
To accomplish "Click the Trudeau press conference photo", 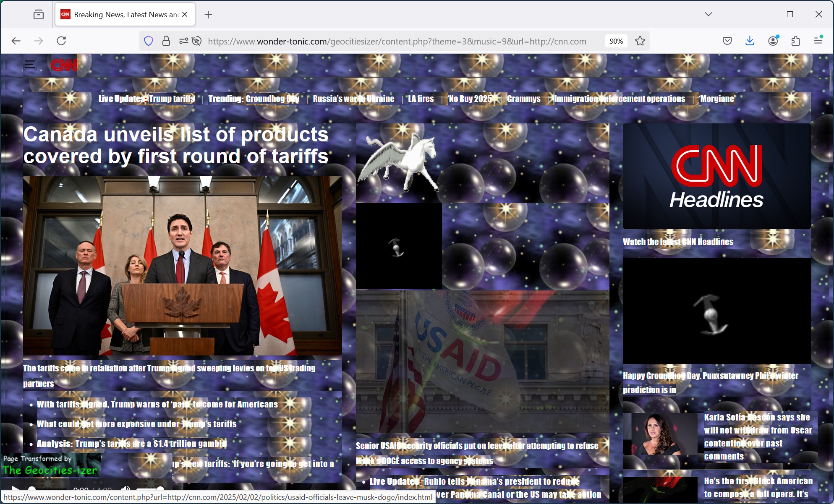I will (183, 266).
